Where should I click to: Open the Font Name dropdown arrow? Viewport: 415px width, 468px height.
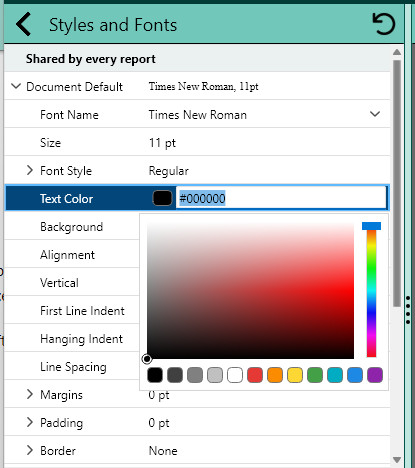(375, 114)
